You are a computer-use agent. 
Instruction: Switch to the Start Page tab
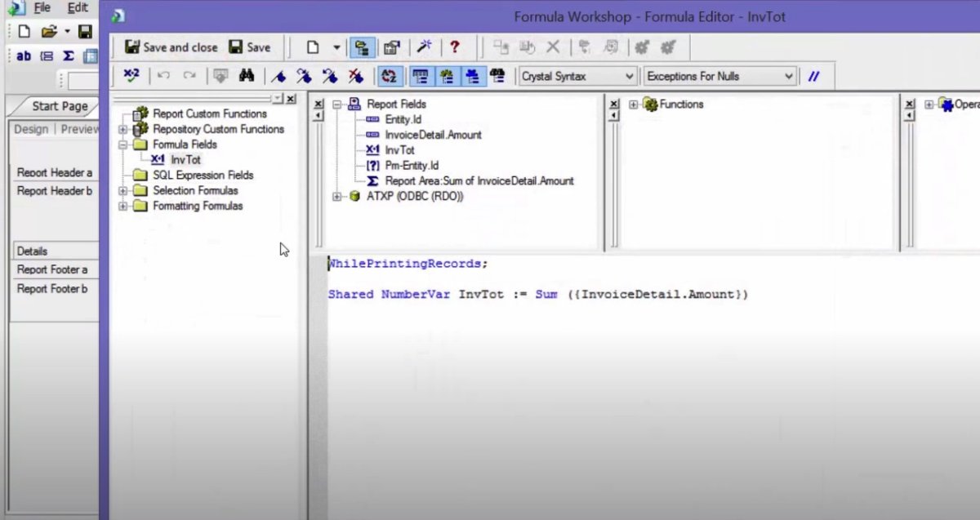[x=60, y=106]
